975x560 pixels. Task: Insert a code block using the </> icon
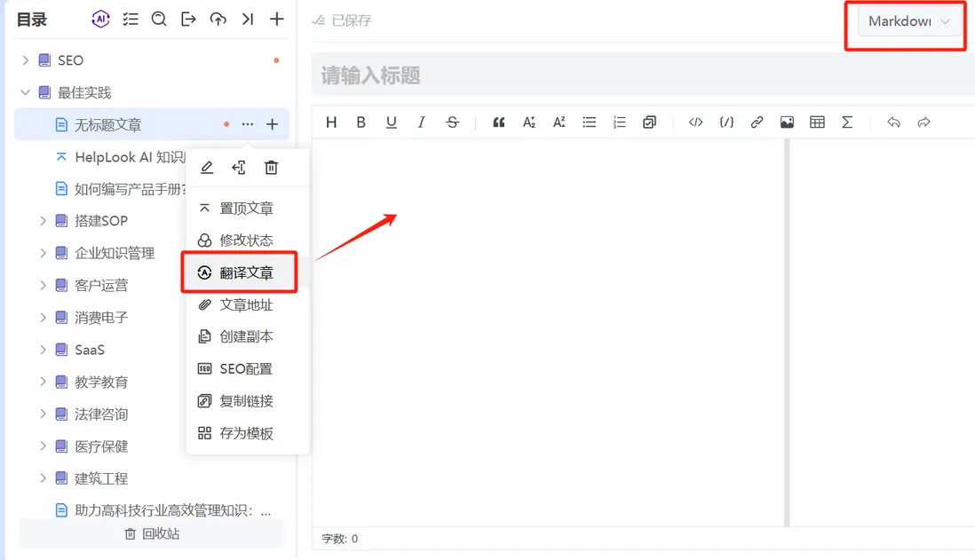coord(695,122)
